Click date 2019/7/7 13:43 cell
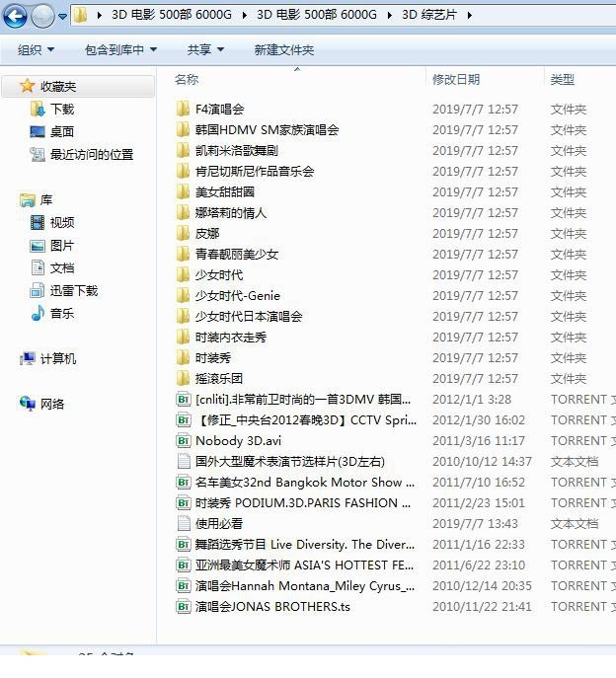 coord(475,524)
